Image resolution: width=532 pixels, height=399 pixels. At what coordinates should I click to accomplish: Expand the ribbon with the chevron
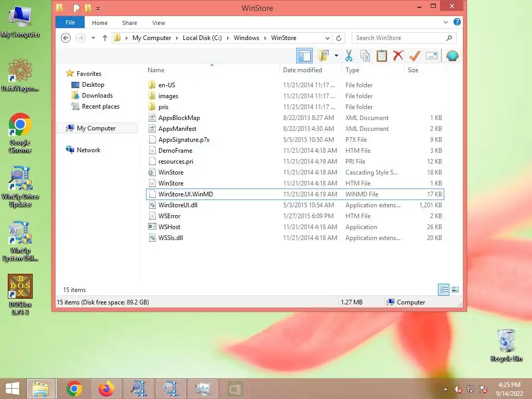445,22
